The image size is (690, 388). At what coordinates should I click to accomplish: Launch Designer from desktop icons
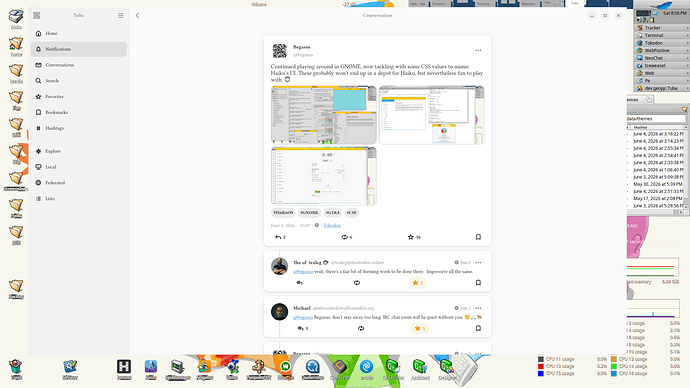447,370
